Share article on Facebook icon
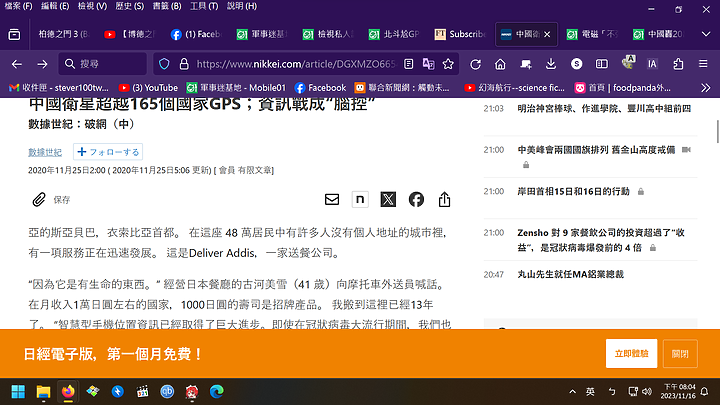Viewport: 720px width, 405px height. coord(416,200)
